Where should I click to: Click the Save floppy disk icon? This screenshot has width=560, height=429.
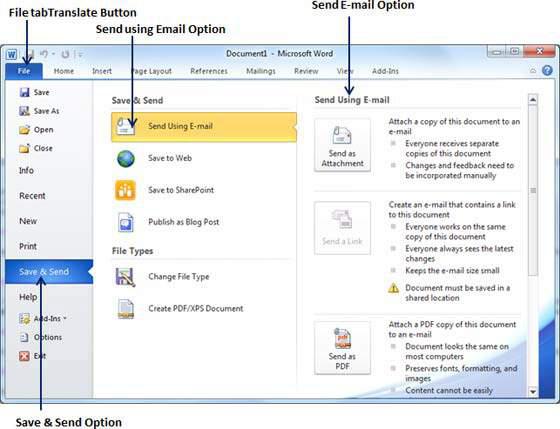point(24,93)
